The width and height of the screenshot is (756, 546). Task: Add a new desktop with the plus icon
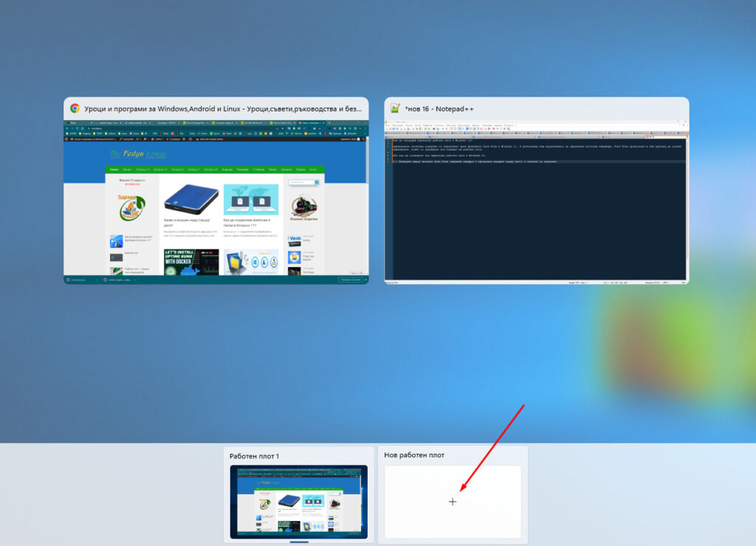453,502
